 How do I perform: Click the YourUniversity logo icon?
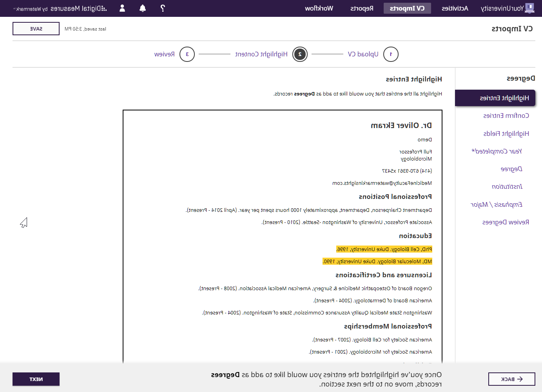click(x=529, y=8)
